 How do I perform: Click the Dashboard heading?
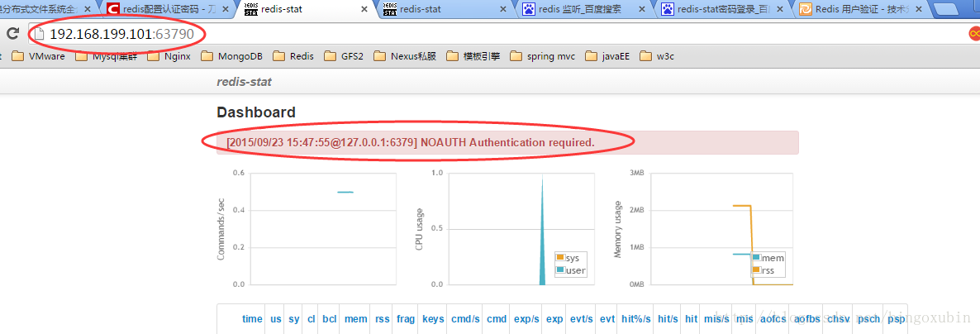point(255,112)
